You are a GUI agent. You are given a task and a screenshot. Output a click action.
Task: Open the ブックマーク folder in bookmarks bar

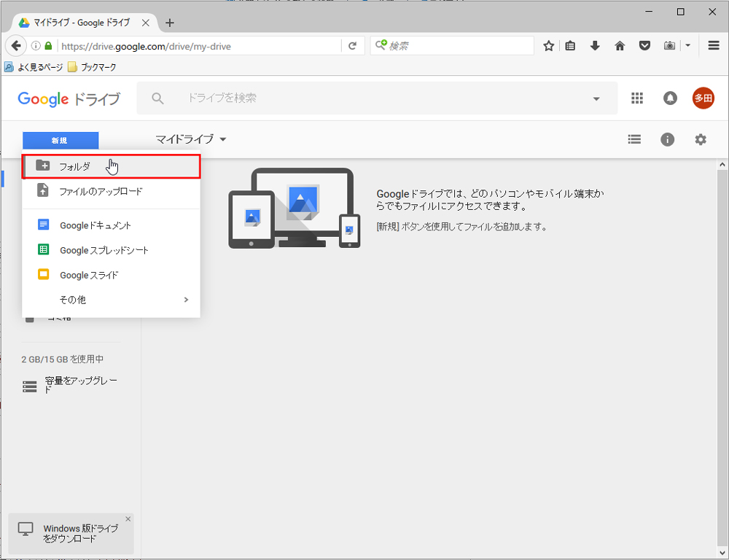tap(92, 67)
